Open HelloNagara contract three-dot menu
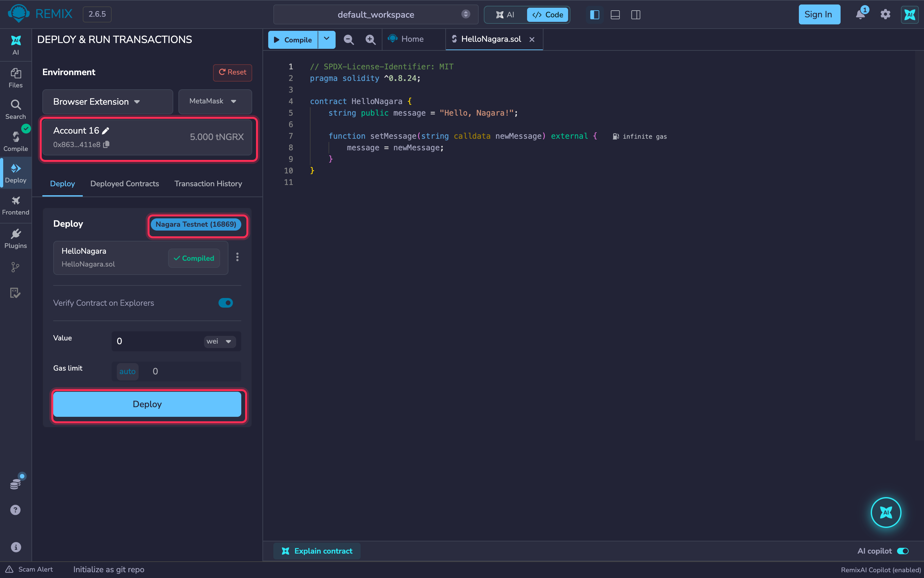This screenshot has width=924, height=578. tap(237, 257)
